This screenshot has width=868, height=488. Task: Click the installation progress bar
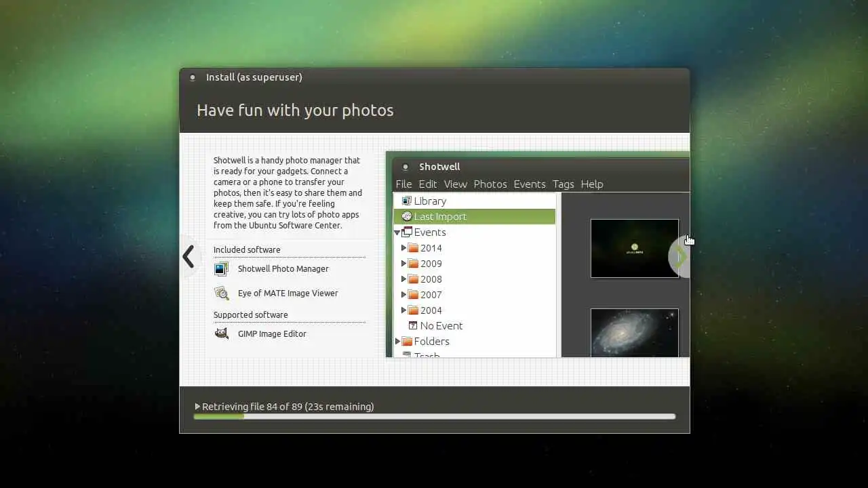tap(435, 416)
